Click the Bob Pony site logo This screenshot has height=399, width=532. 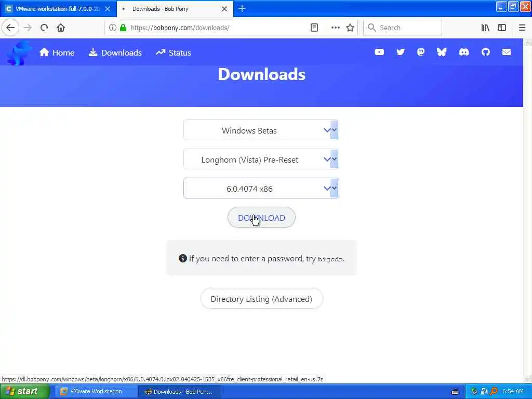[19, 52]
